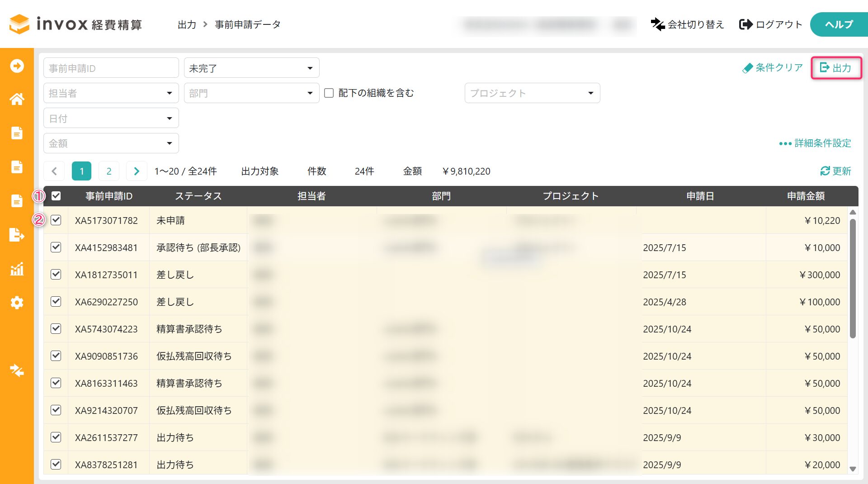Open the 未完了 status dropdown
This screenshot has height=484, width=868.
(251, 68)
